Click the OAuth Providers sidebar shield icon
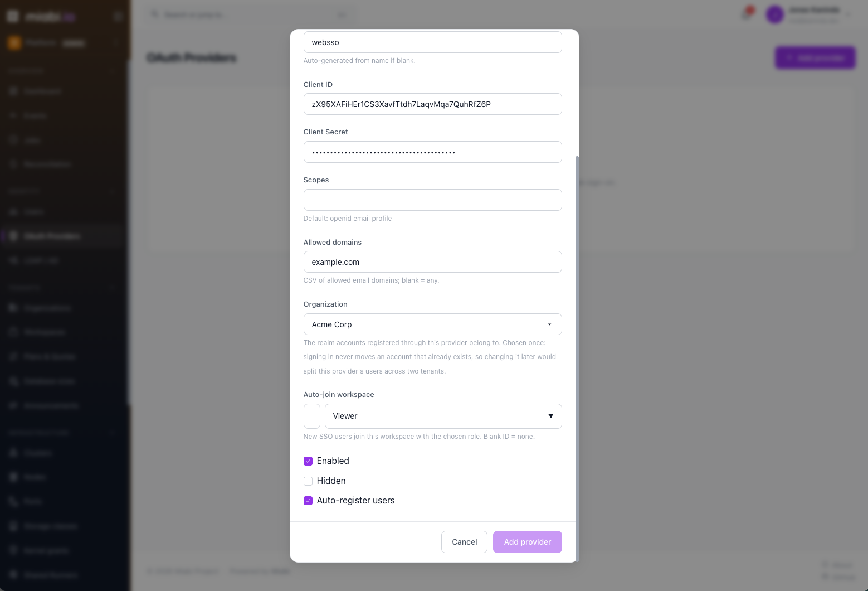868x591 pixels. point(14,236)
